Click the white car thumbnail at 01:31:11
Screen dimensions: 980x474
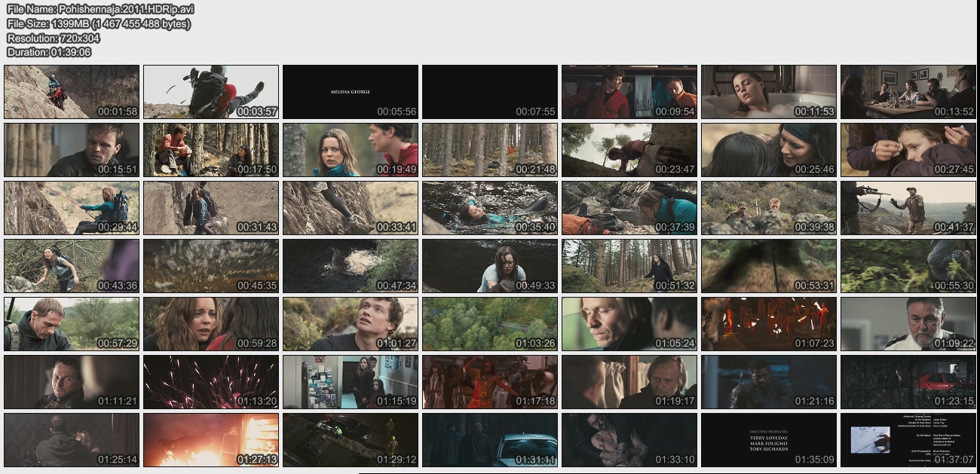tap(490, 440)
